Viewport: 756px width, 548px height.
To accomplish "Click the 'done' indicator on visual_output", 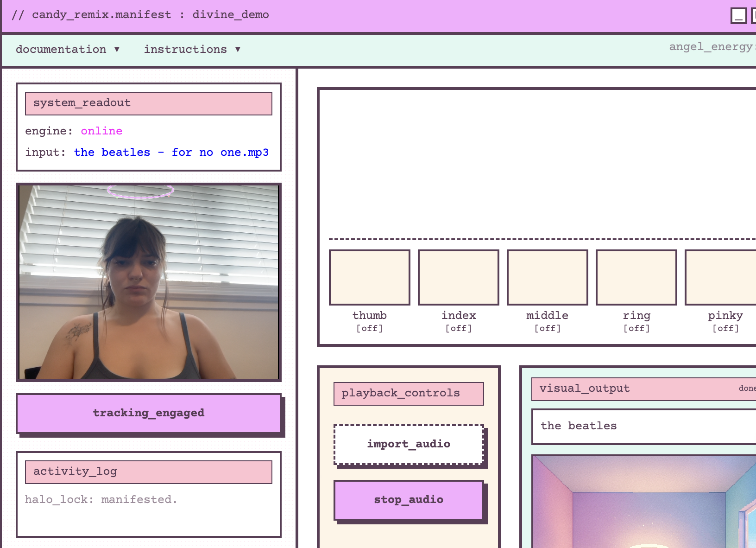I will pyautogui.click(x=747, y=389).
